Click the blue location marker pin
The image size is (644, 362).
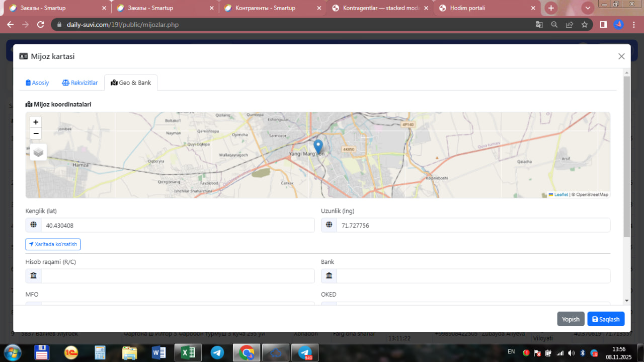[318, 146]
